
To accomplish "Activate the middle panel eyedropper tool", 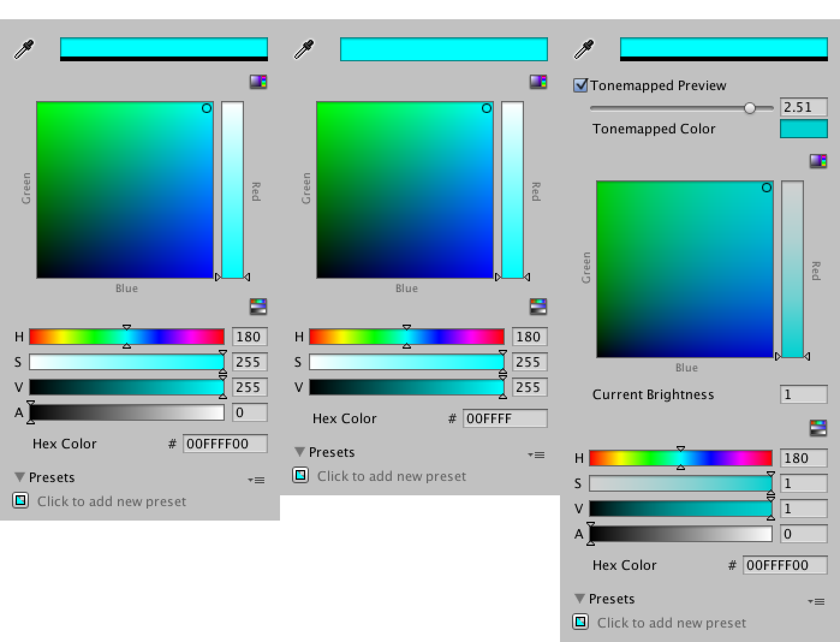I will click(304, 49).
